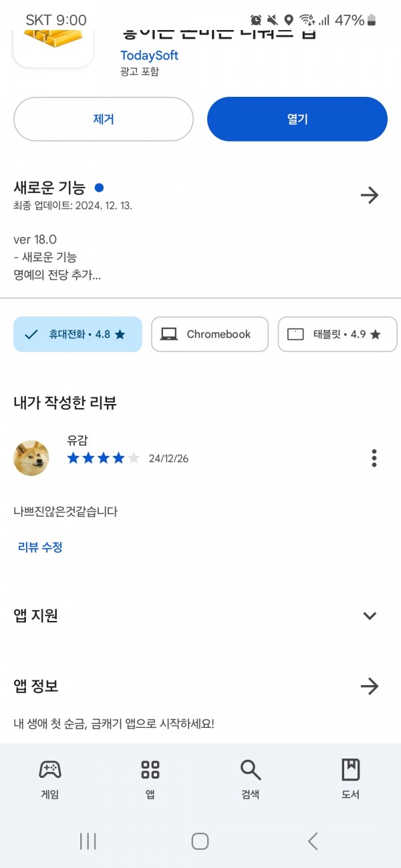
Task: Open the TodaySoft developer link
Action: (x=149, y=55)
